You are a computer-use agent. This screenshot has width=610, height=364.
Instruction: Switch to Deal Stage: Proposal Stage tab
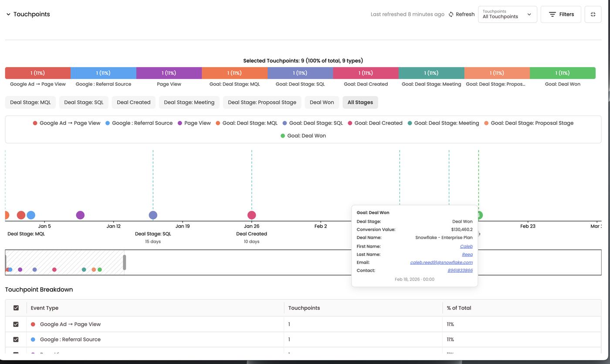click(x=262, y=102)
